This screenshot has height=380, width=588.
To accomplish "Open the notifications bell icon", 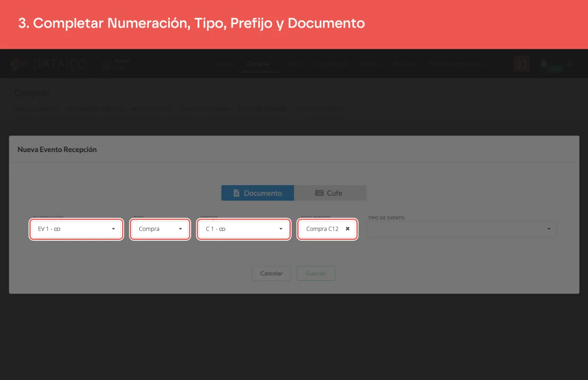I will tap(543, 63).
